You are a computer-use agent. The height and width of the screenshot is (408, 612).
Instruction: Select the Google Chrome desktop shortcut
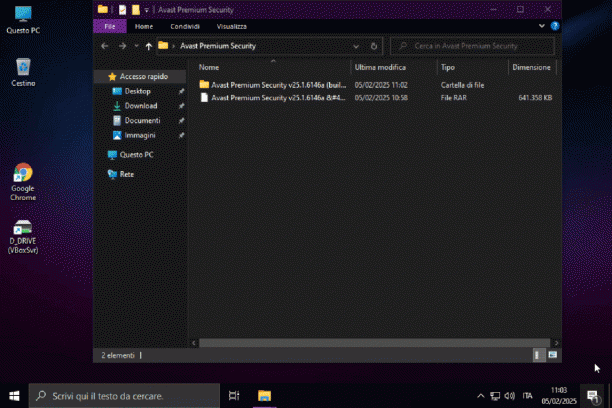[23, 182]
